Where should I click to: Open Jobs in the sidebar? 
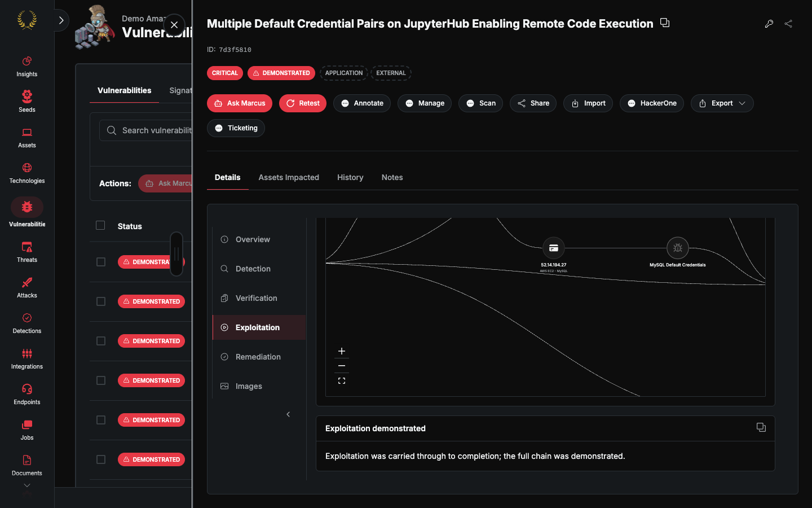tap(27, 430)
